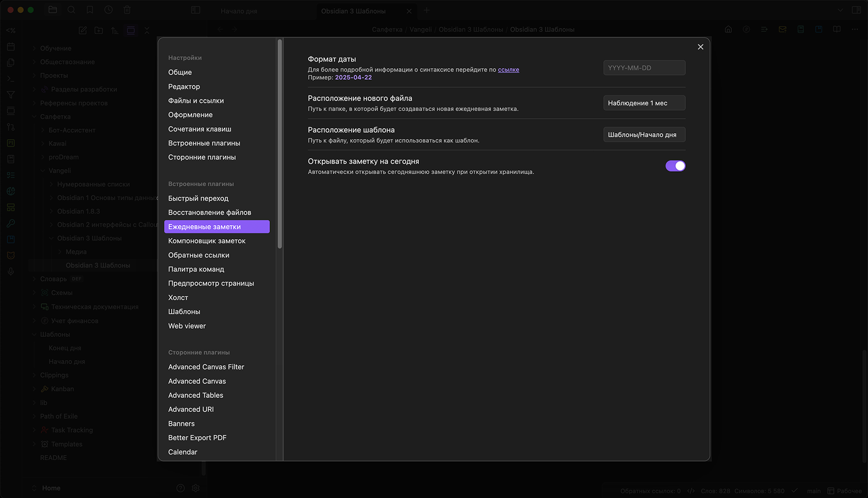The width and height of the screenshot is (868, 498).
Task: Follow the date syntax ссылке link
Action: (x=508, y=70)
